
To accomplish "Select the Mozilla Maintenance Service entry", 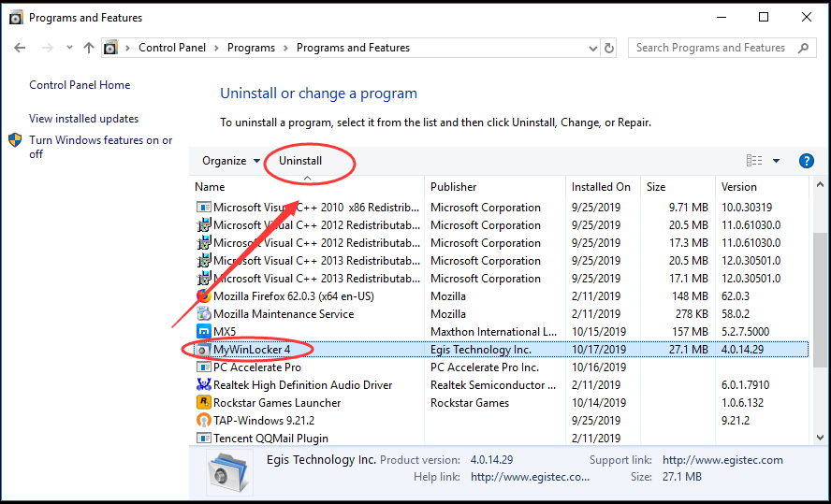I will 284,314.
